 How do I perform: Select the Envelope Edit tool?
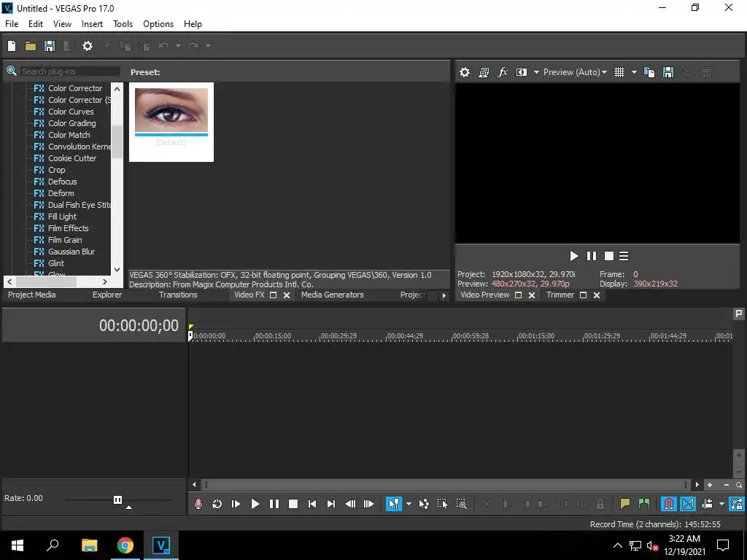[424, 504]
